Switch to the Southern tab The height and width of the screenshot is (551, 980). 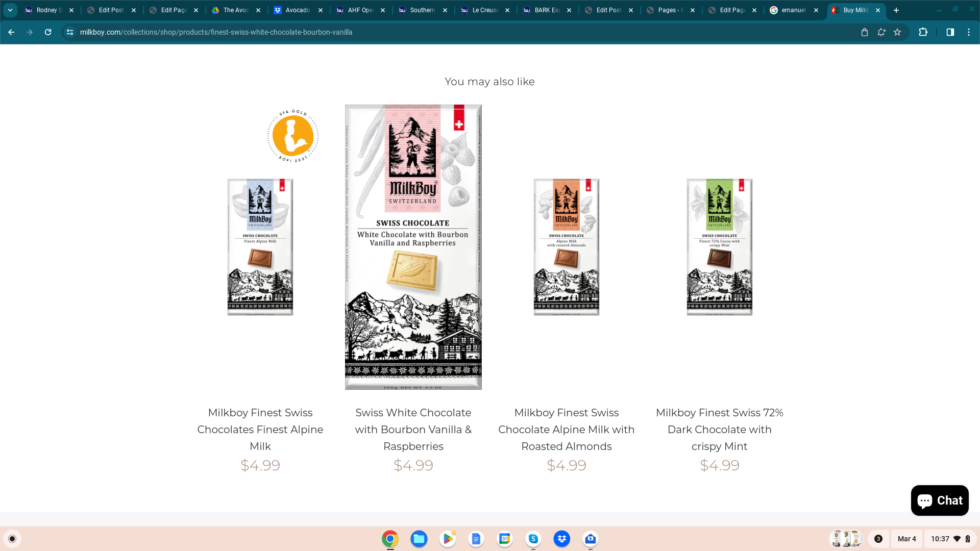click(423, 10)
